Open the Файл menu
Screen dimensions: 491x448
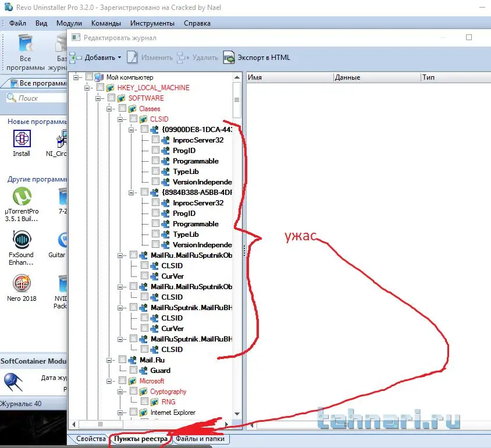point(17,23)
